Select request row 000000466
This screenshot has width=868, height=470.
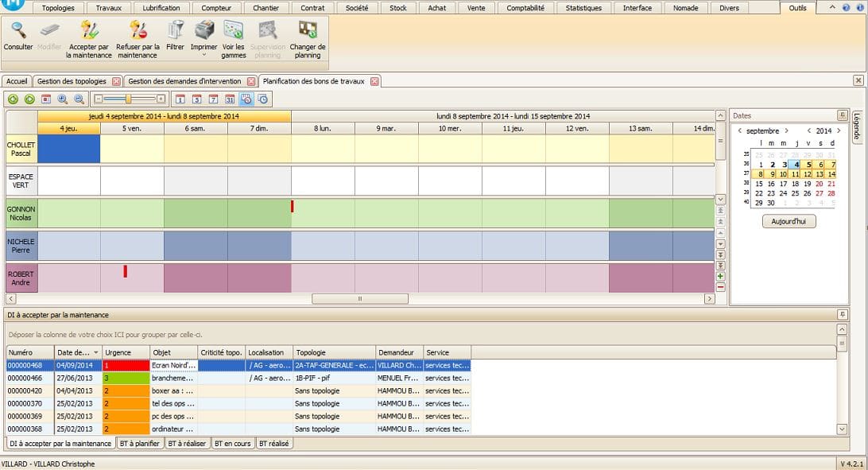click(29, 379)
